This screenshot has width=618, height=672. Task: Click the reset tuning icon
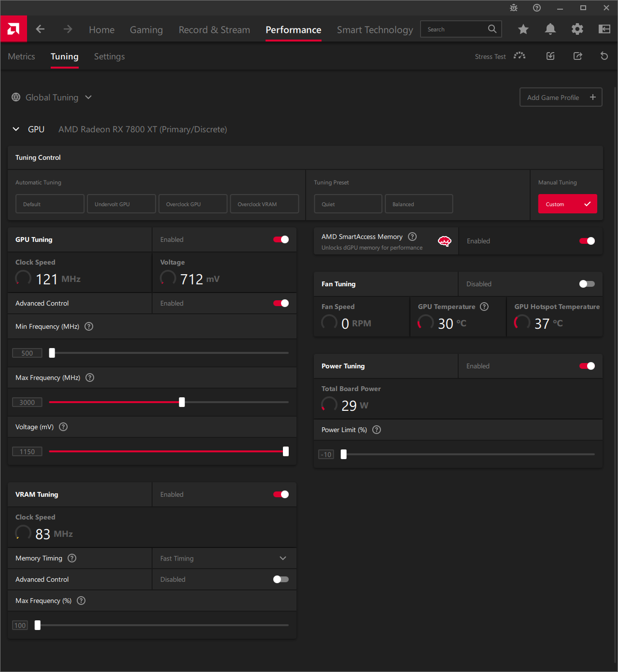pos(604,56)
